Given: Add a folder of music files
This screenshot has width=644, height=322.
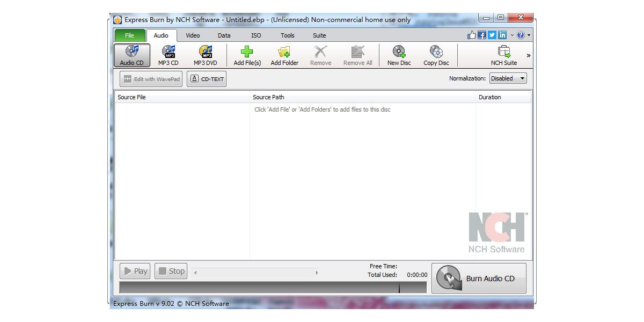Looking at the screenshot, I should coord(284,54).
